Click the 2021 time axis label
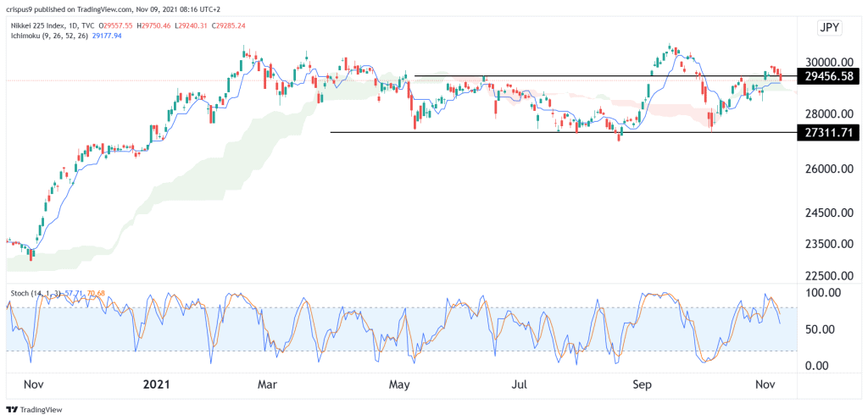The image size is (868, 420). (156, 383)
